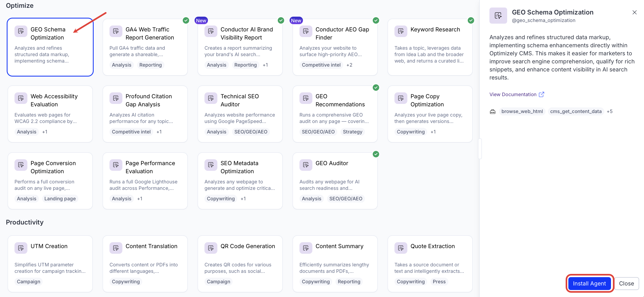Open the Technical SEO Auditor card title
This screenshot has width=644, height=297.
[240, 100]
